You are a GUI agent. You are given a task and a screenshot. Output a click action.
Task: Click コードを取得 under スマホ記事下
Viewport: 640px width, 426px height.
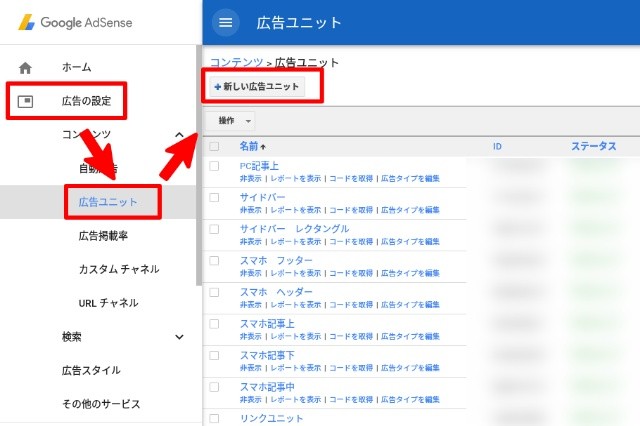[351, 368]
